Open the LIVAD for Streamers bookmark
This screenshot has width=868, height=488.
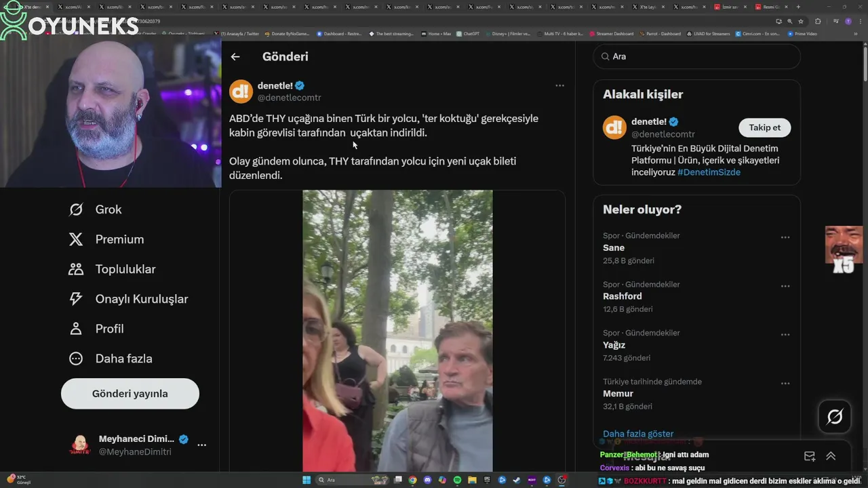[708, 33]
